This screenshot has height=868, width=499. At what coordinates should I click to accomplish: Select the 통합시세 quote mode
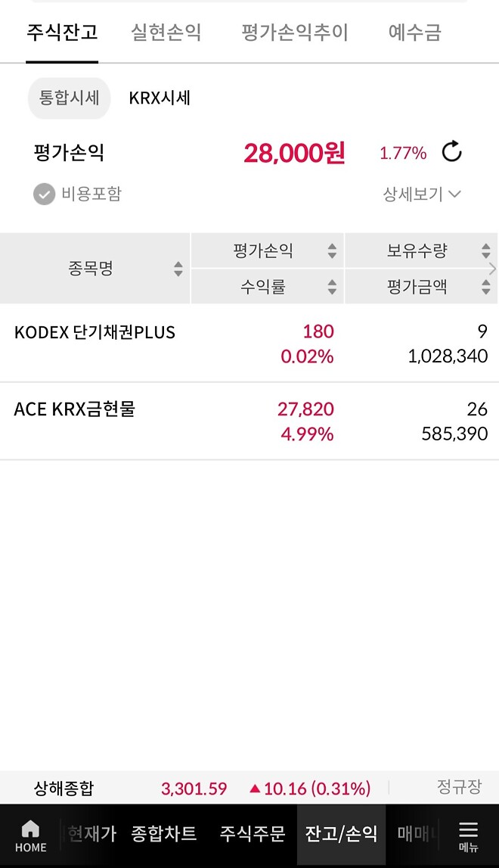pos(69,98)
